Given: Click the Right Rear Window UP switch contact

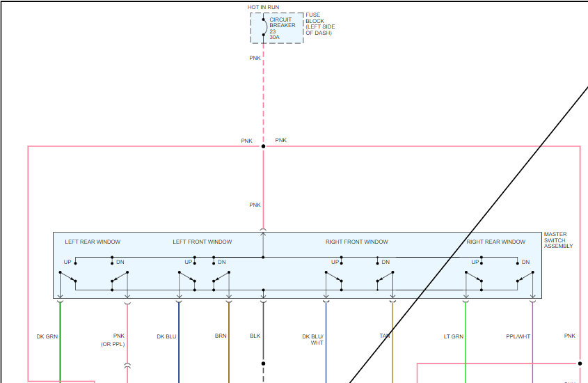Looking at the screenshot, I should pos(473,281).
